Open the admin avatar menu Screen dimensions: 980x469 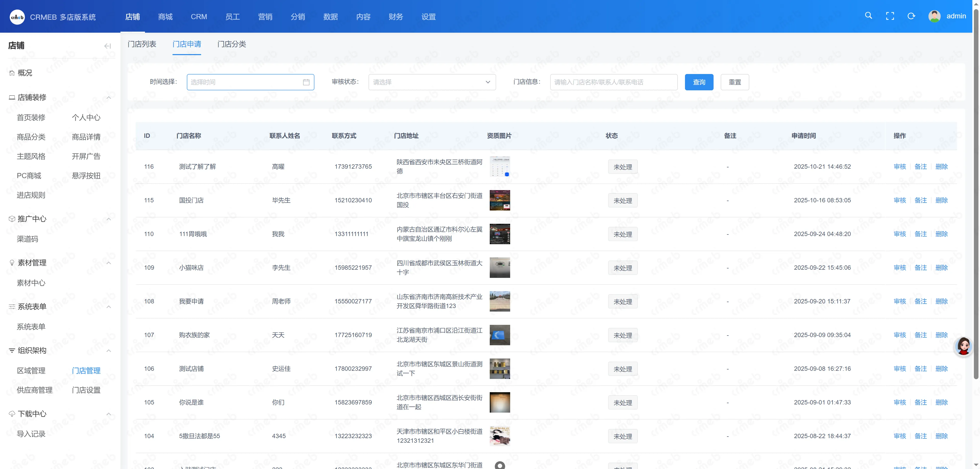(x=934, y=16)
